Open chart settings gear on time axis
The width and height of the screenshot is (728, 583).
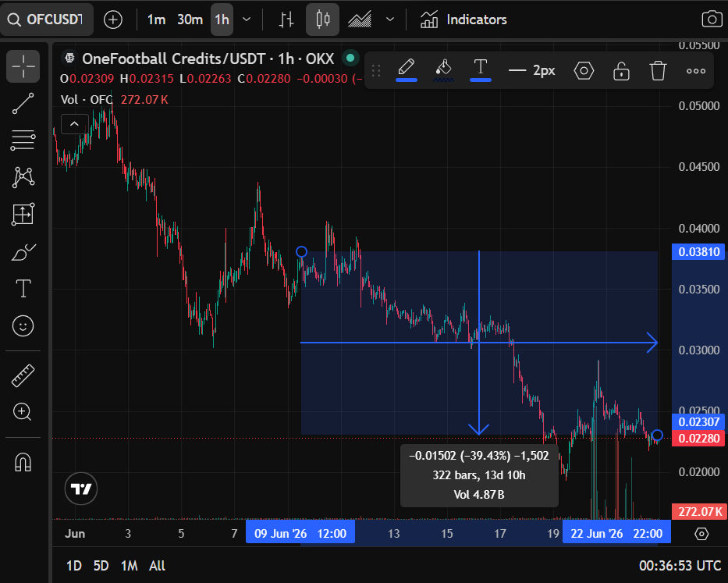coord(701,534)
